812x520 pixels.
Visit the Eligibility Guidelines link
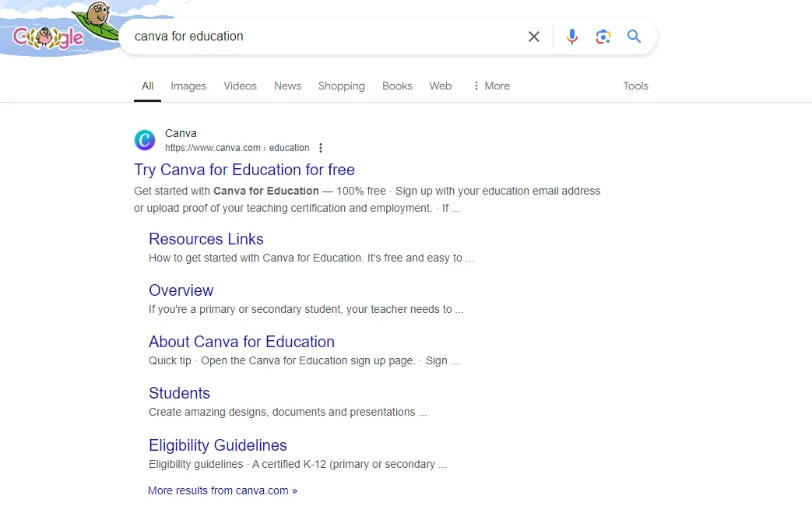(217, 445)
